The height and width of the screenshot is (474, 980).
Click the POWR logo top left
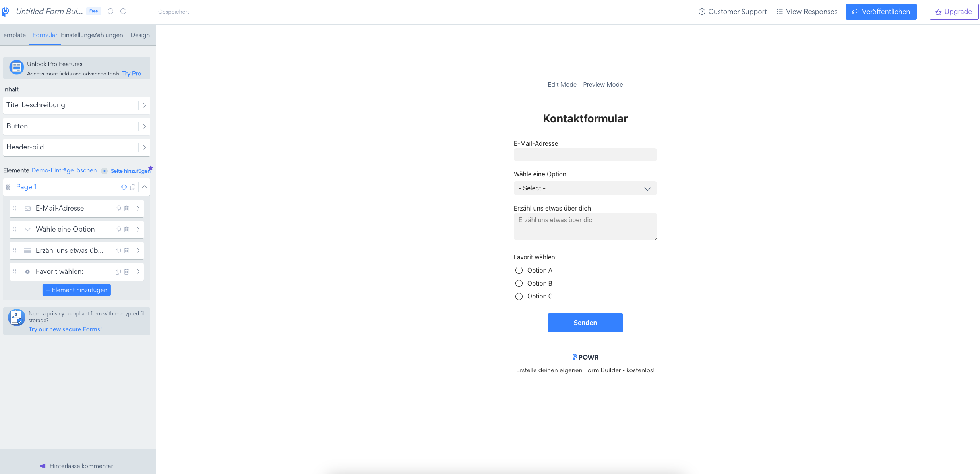(x=6, y=11)
